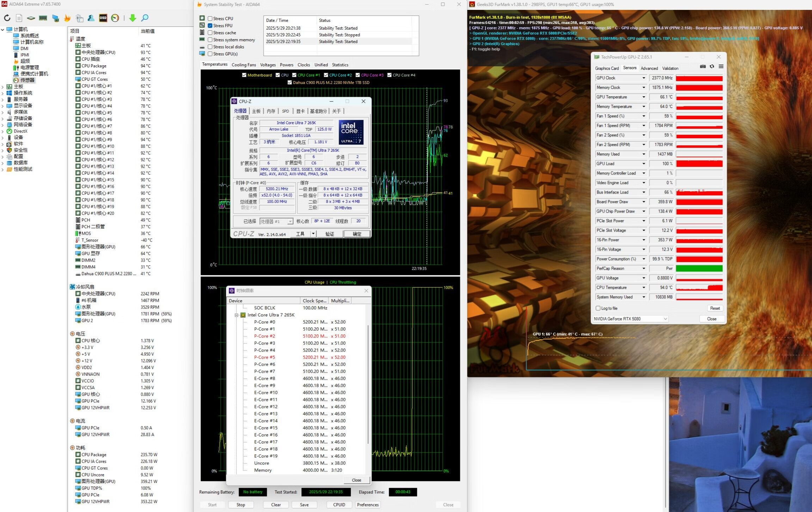Click the green PerfCap Reason bar
This screenshot has height=512, width=812.
click(699, 268)
